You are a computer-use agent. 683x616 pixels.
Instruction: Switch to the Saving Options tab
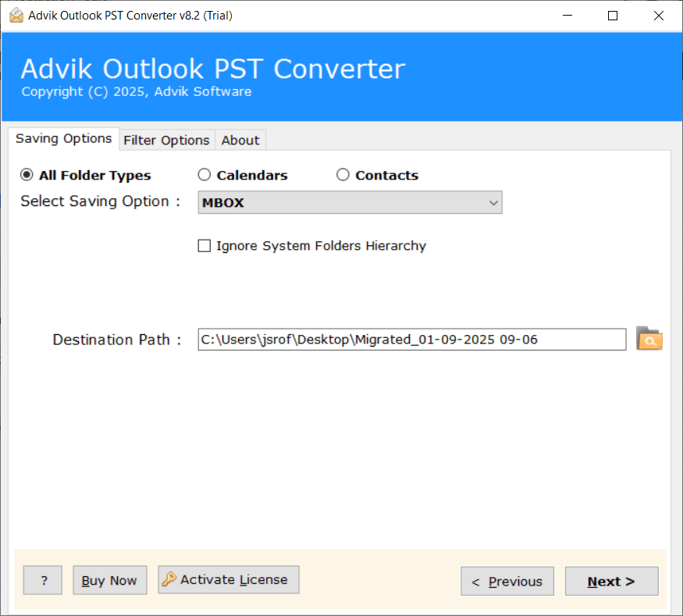coord(63,138)
